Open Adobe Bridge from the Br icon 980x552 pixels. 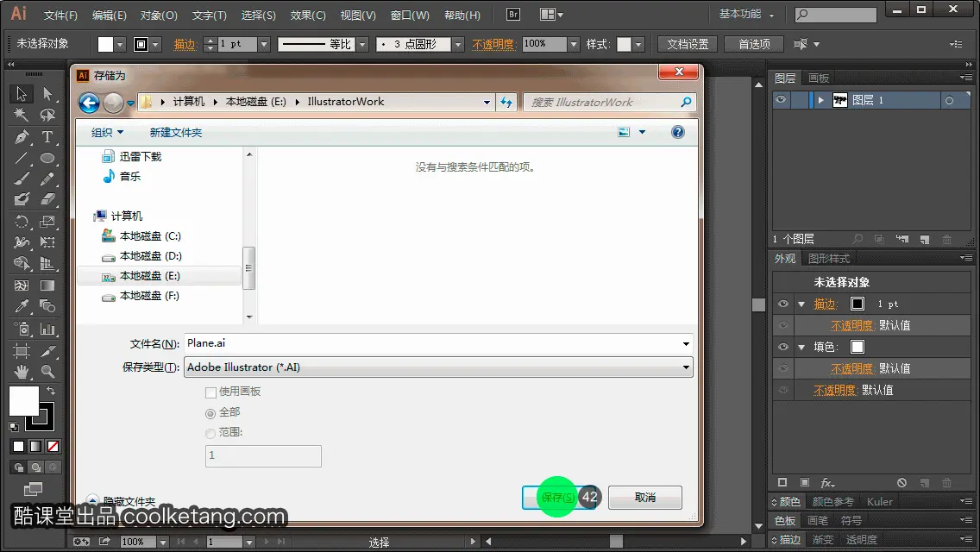pos(512,15)
